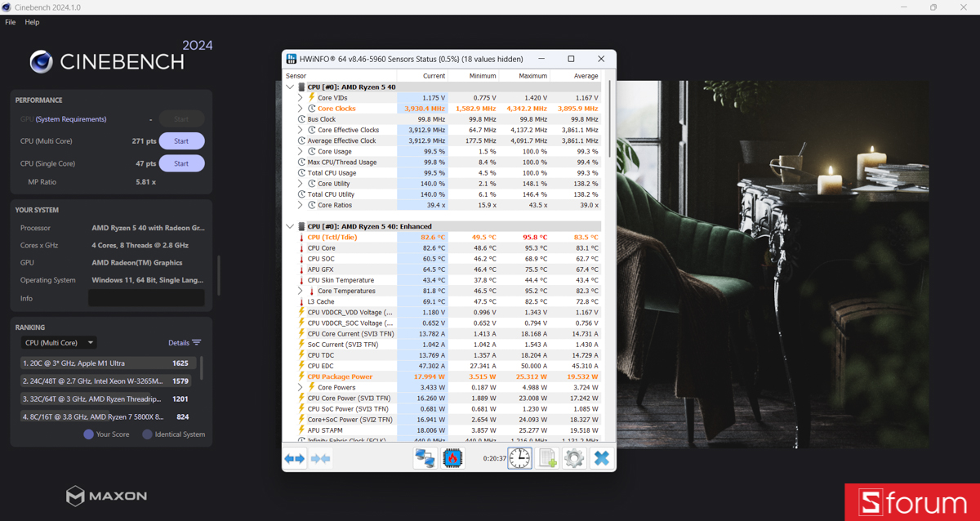Expand the Core Effective Clocks row
The height and width of the screenshot is (521, 980).
click(301, 130)
